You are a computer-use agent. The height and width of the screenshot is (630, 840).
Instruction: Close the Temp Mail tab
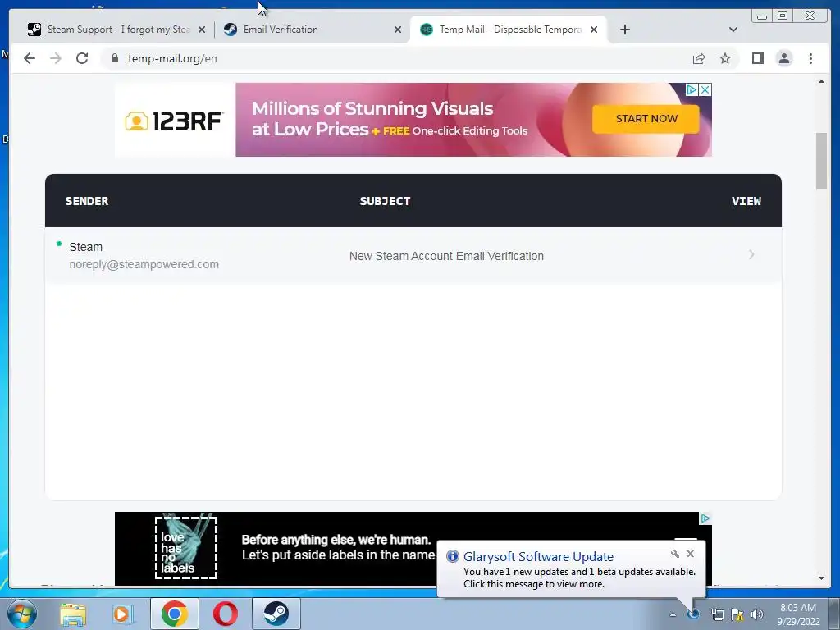[594, 30]
